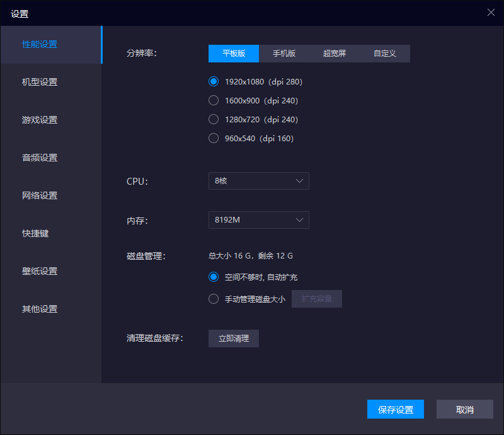Open the 网络设置 section
The width and height of the screenshot is (504, 435).
click(x=40, y=195)
